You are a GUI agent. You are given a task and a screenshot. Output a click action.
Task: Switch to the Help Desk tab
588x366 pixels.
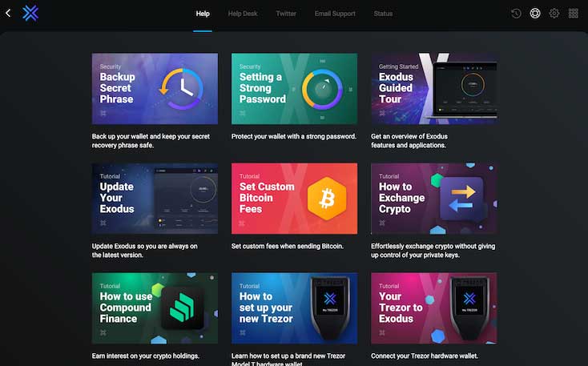[243, 14]
